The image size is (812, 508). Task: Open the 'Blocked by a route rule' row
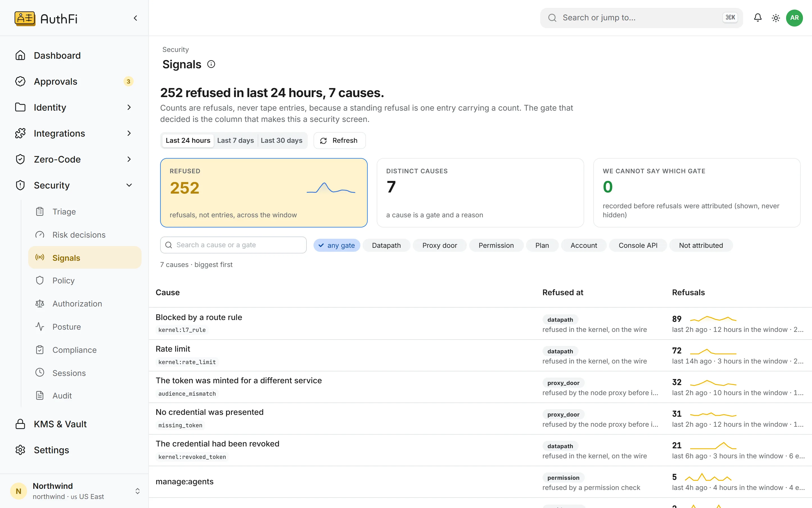(480, 323)
